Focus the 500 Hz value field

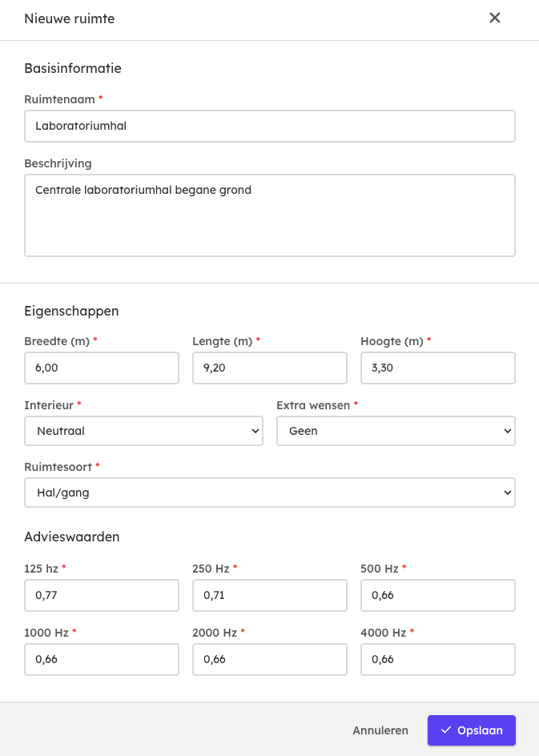tap(437, 595)
